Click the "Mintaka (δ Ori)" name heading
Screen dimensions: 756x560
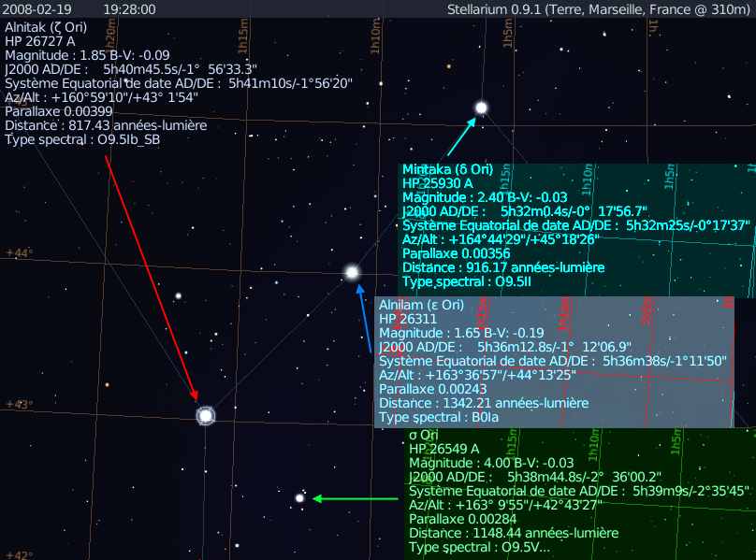point(448,169)
